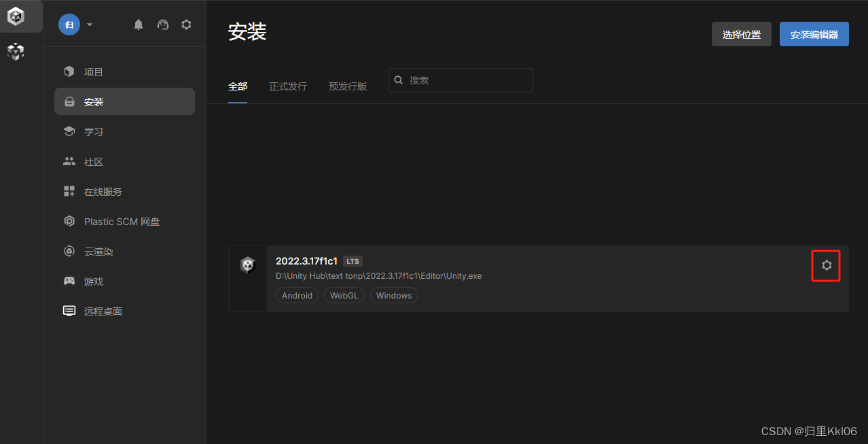Click the 安装编辑器 (Install Editor) button
The image size is (868, 444).
point(814,33)
